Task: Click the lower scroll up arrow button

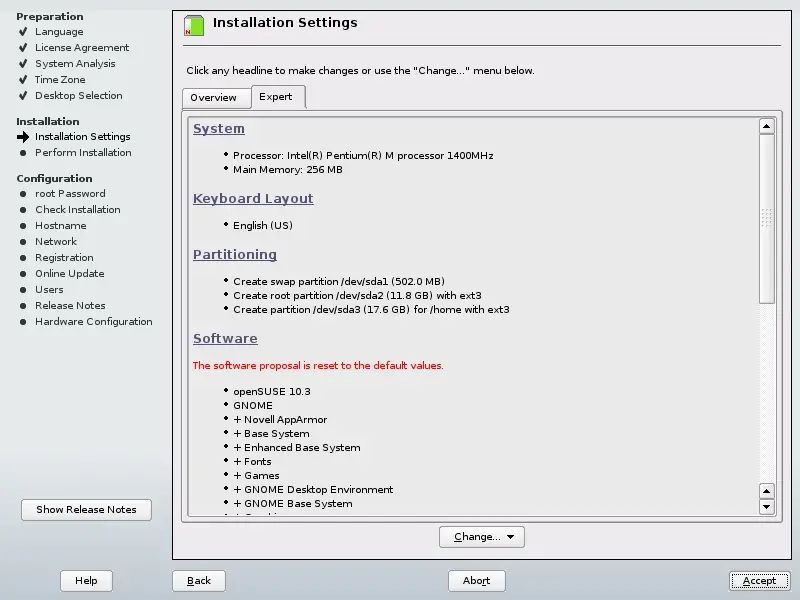Action: pos(766,491)
